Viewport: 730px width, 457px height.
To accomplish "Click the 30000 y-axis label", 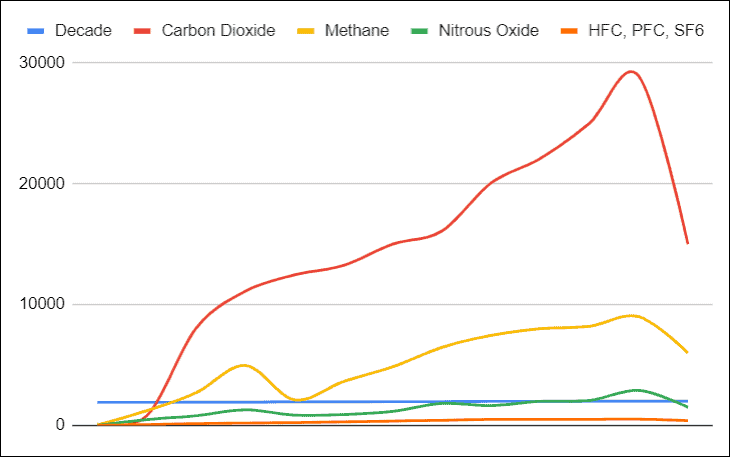I will click(x=42, y=62).
